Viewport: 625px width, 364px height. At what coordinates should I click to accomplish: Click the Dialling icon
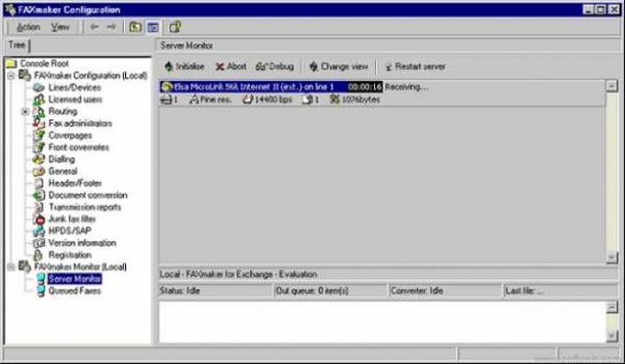click(x=39, y=159)
